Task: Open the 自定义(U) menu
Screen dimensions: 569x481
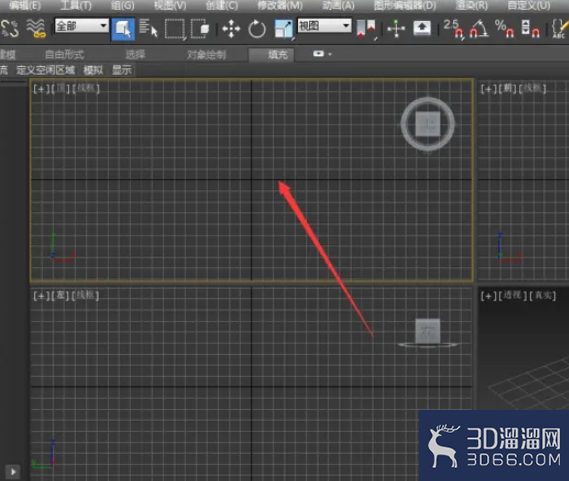Action: click(528, 5)
